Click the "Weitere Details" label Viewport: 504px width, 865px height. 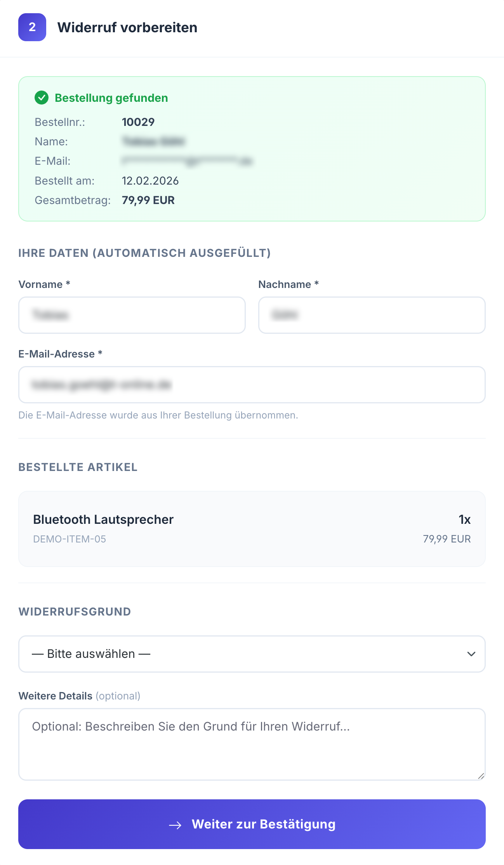pos(56,696)
